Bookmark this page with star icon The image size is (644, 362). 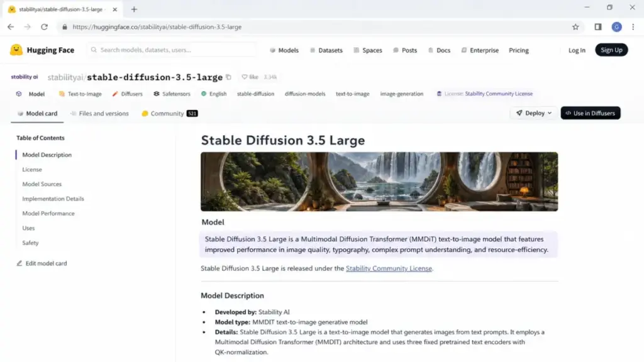575,26
